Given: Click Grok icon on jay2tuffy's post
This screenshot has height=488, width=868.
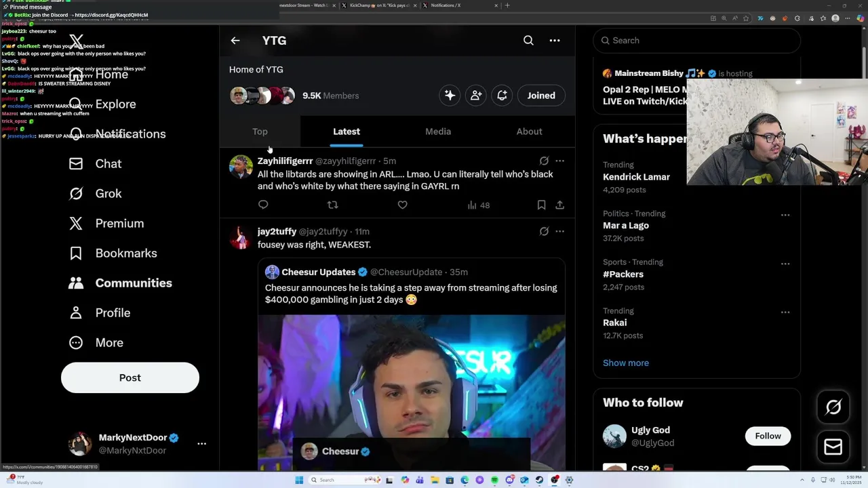Looking at the screenshot, I should pos(544,231).
